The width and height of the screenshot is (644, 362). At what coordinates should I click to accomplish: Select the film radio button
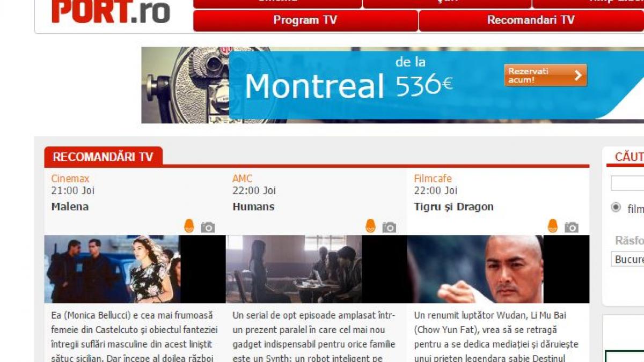pyautogui.click(x=616, y=208)
